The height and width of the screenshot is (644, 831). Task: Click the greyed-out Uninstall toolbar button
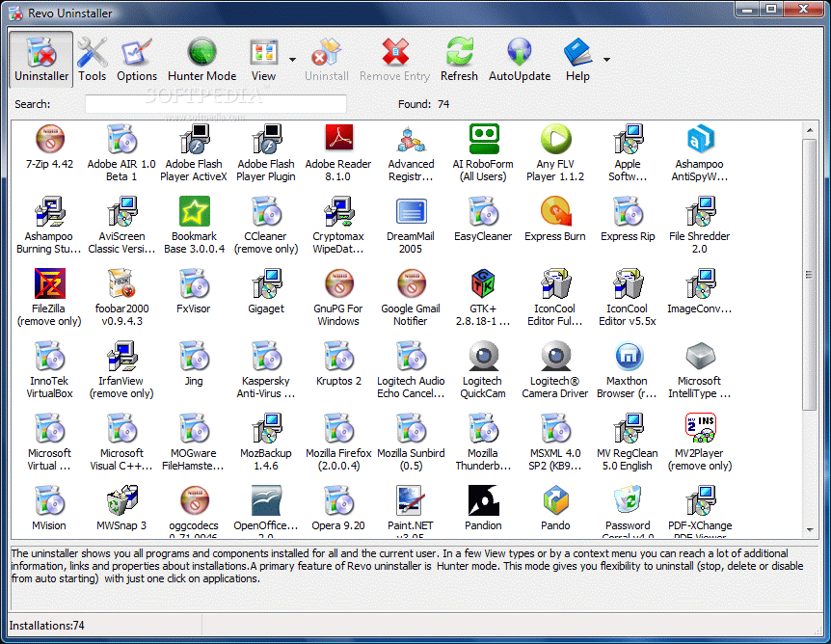(327, 60)
